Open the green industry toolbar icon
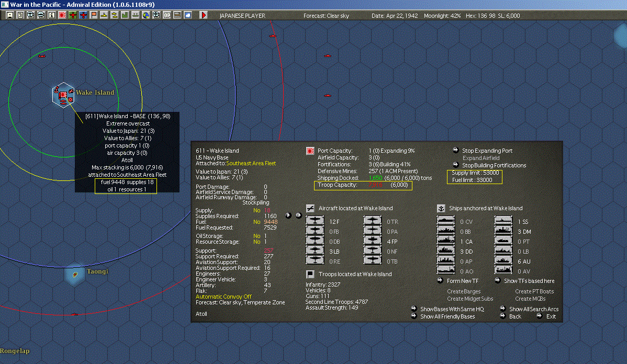 (125, 15)
